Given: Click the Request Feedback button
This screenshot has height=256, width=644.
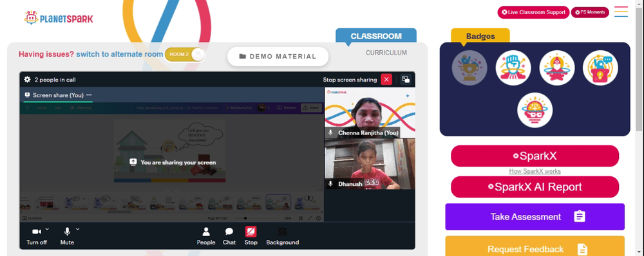Looking at the screenshot, I should [535, 246].
